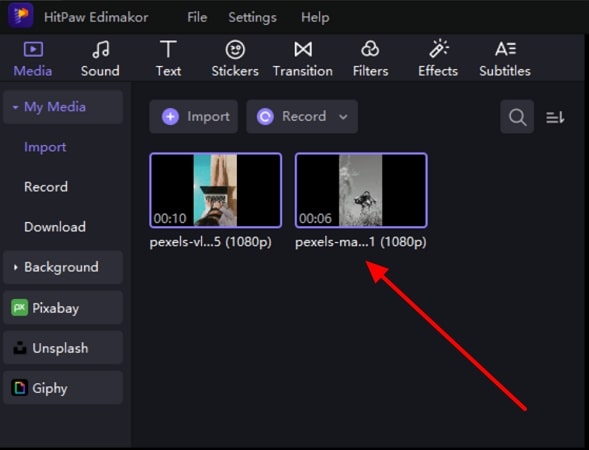Open the Sound tab
This screenshot has height=450, width=589.
pyautogui.click(x=100, y=59)
